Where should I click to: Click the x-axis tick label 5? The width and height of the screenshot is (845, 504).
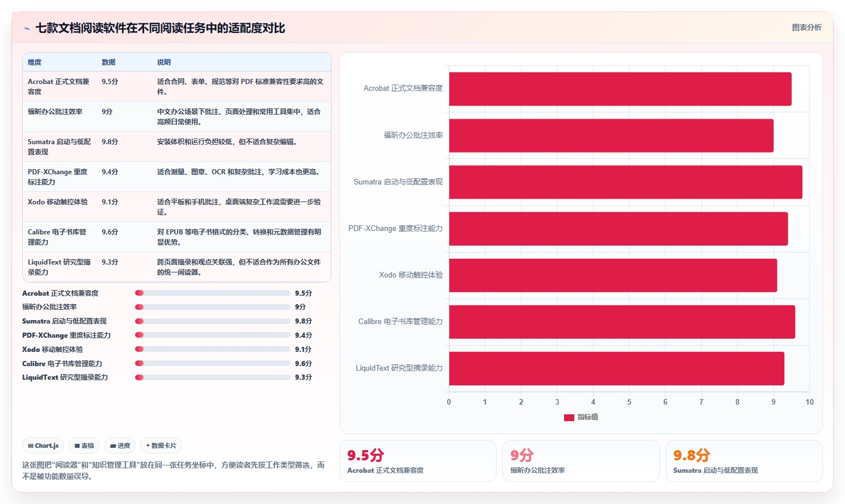pyautogui.click(x=629, y=402)
